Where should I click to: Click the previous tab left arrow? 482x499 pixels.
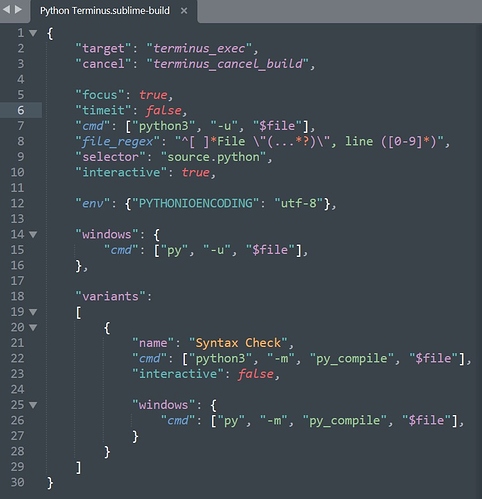click(6, 9)
